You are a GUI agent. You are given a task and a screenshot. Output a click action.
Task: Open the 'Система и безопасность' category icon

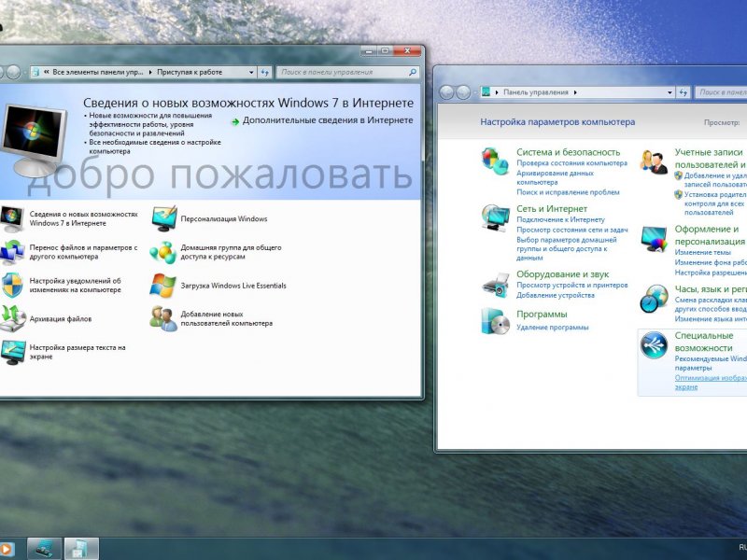495,161
